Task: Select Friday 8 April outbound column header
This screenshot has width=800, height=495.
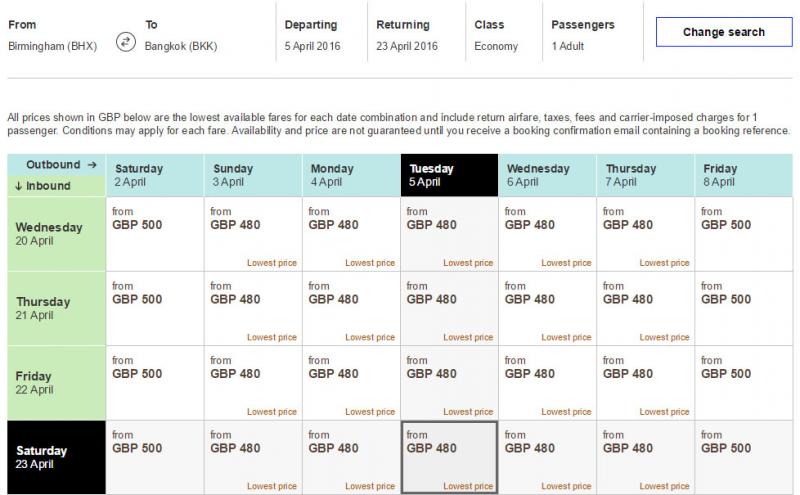Action: point(744,176)
